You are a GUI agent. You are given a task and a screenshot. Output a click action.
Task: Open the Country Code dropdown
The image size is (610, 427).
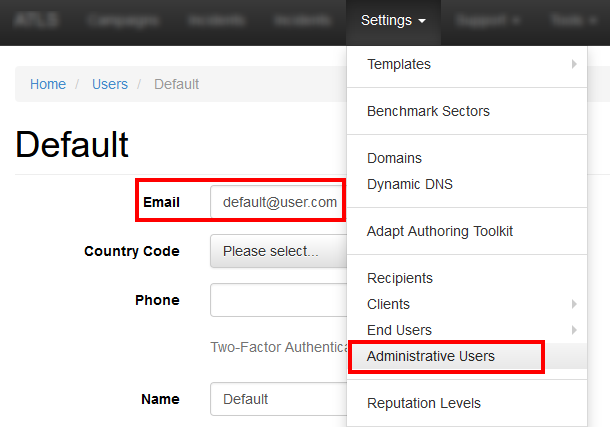[x=279, y=251]
